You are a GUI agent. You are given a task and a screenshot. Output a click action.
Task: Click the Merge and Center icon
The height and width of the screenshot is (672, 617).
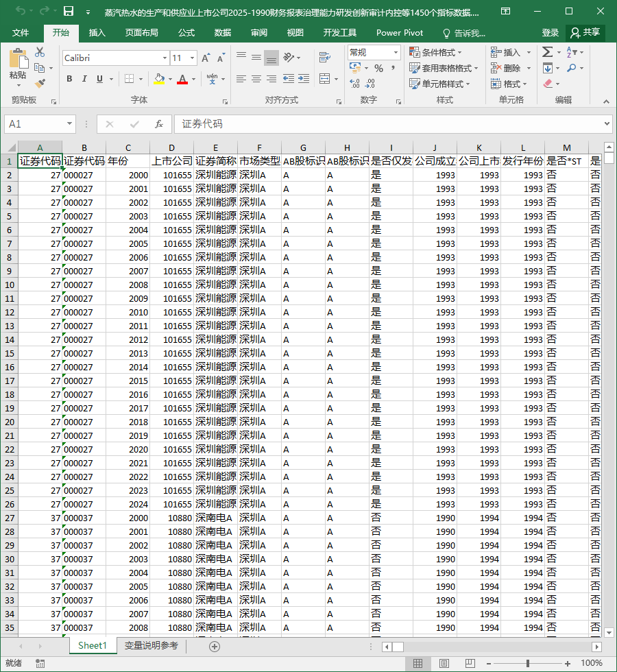pyautogui.click(x=325, y=79)
